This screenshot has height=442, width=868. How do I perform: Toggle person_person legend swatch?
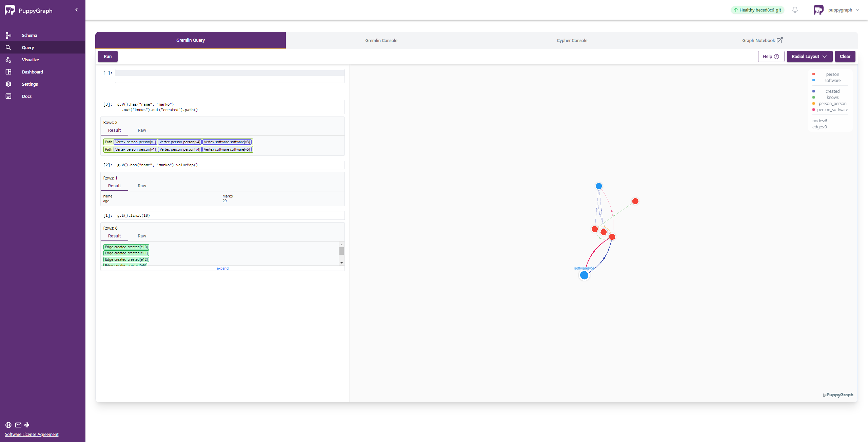point(813,103)
